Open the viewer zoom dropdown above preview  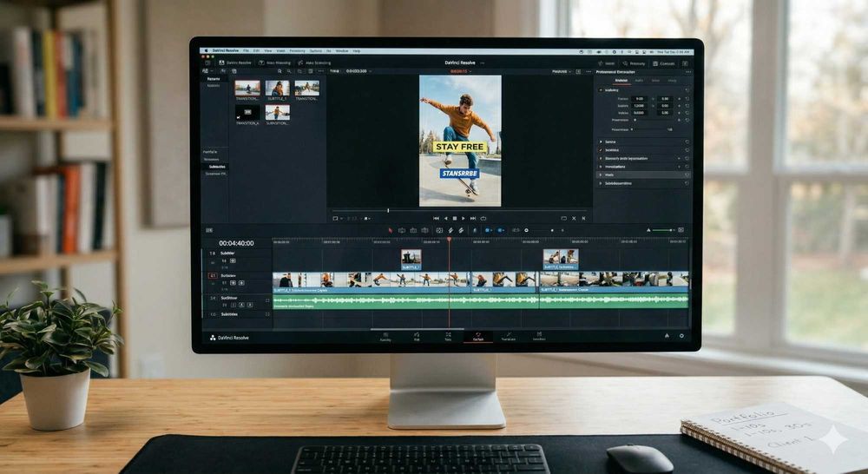(x=562, y=71)
